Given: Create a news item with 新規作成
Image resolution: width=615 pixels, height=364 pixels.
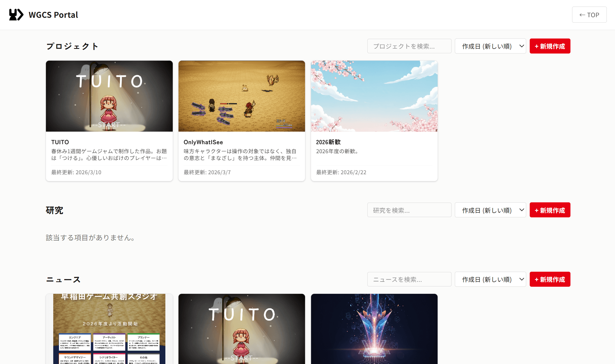Looking at the screenshot, I should (x=550, y=279).
